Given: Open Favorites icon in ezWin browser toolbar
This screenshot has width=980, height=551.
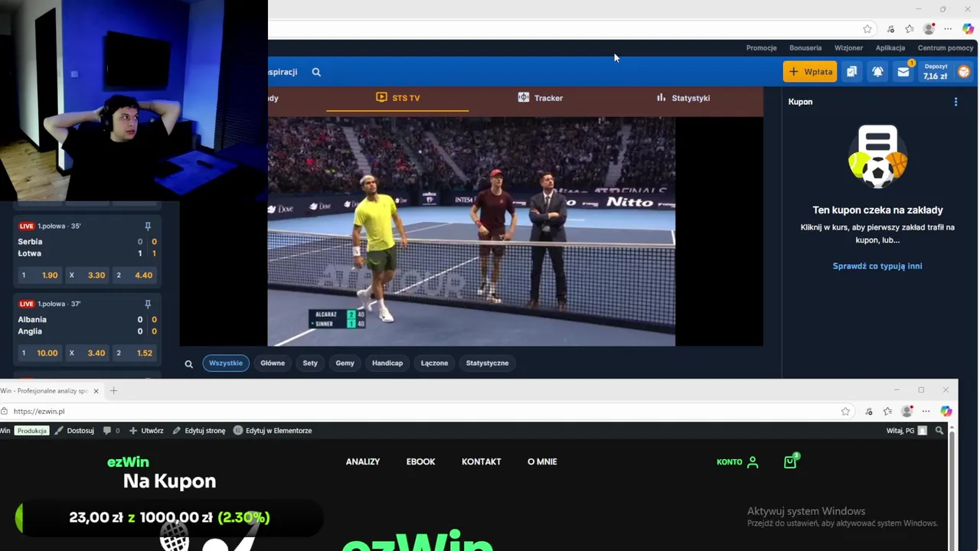Looking at the screenshot, I should coord(887,412).
